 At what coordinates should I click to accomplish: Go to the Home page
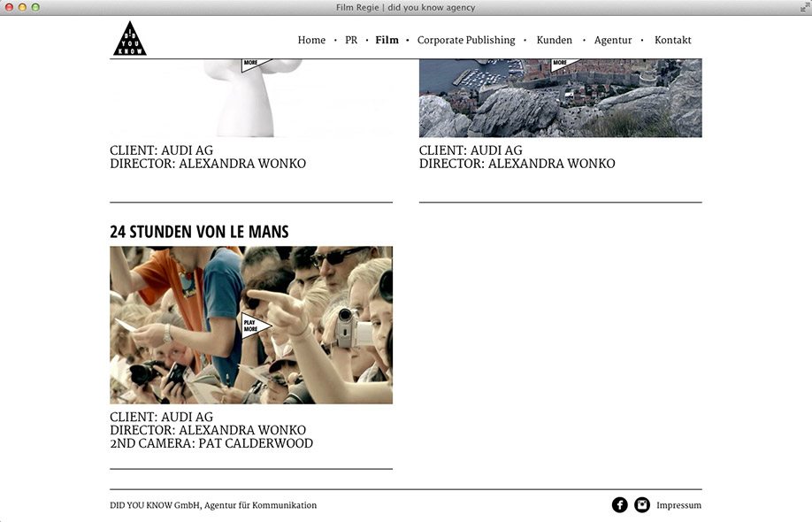point(311,40)
